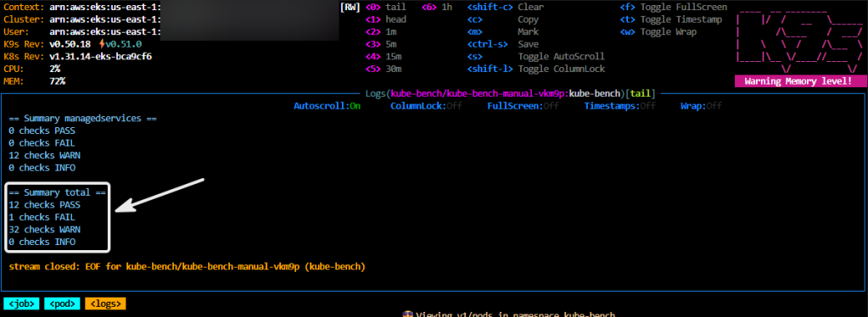Open the <job> breadcrumb
The image size is (868, 317).
21,303
